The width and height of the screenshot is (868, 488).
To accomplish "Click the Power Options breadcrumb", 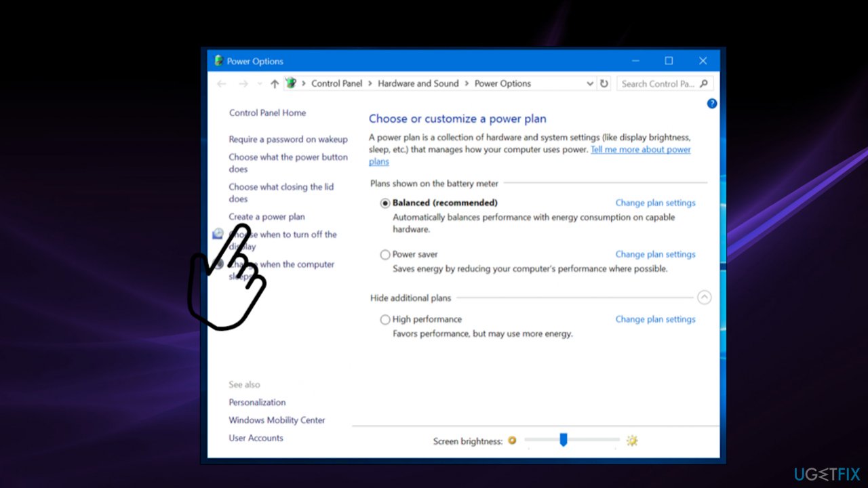I will (x=502, y=83).
